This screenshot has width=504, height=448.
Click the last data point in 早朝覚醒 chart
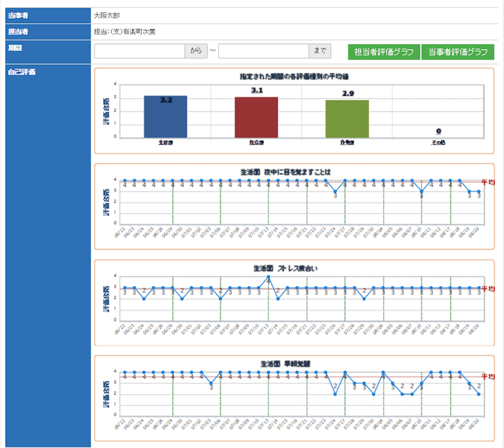(x=479, y=394)
